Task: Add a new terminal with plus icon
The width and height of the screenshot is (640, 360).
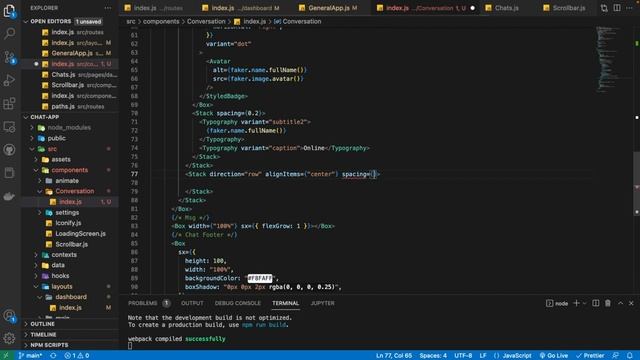Action: 576,303
